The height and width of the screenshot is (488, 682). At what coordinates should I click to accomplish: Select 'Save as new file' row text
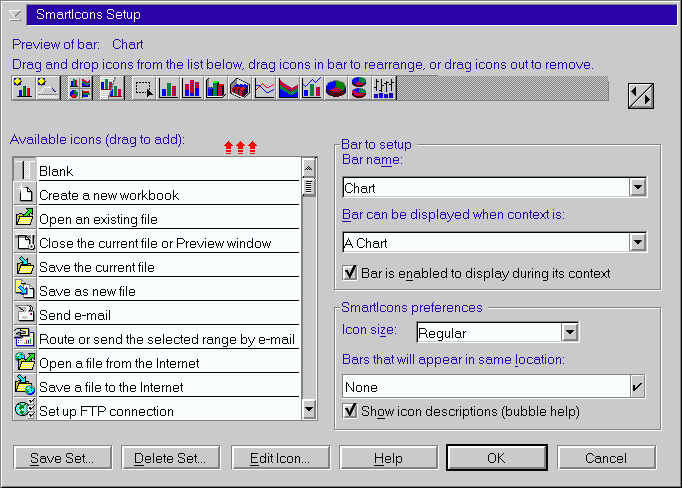[x=87, y=291]
